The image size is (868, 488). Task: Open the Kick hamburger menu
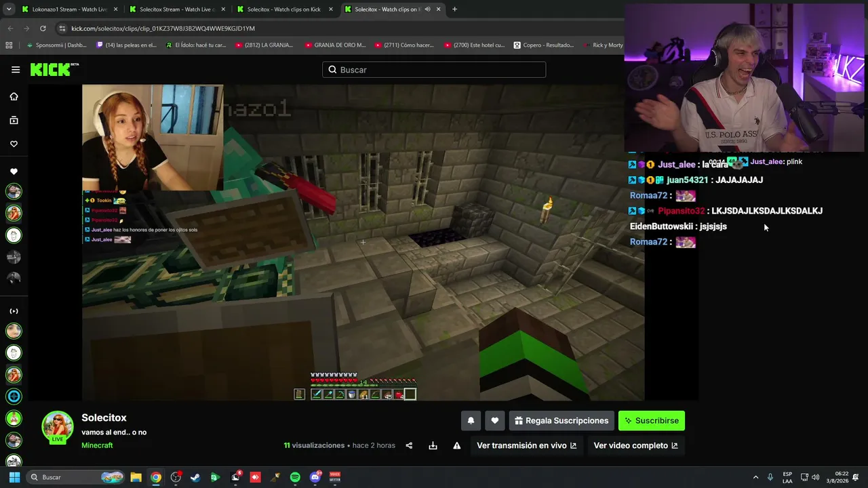tap(16, 69)
